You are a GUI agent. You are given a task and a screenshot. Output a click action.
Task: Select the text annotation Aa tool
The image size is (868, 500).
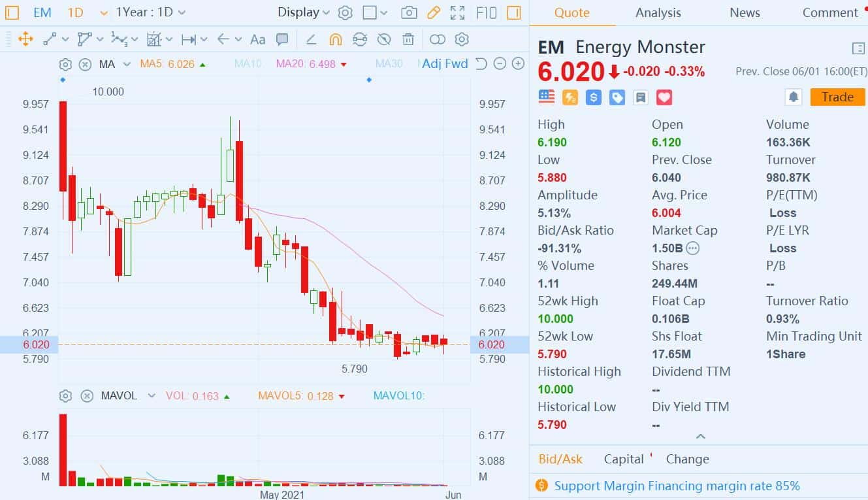point(258,39)
